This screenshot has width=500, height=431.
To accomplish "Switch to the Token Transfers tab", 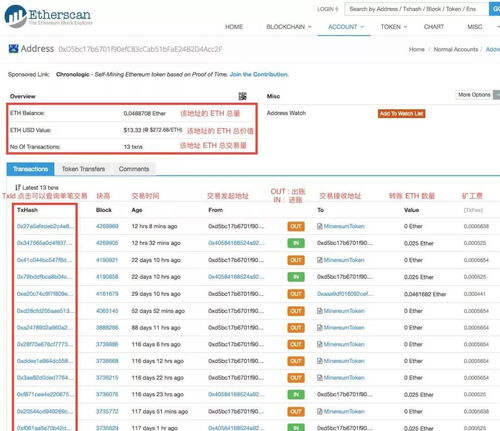I will point(83,169).
